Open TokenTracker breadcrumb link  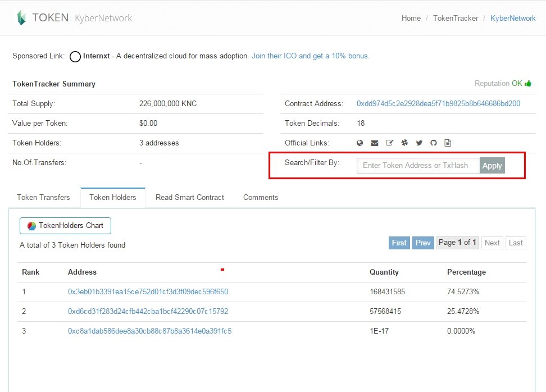pyautogui.click(x=456, y=18)
